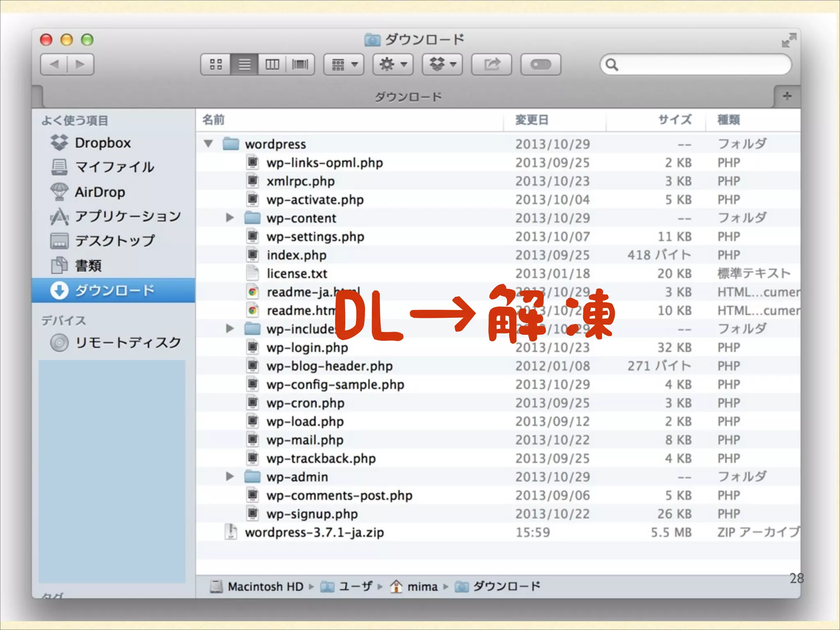Image resolution: width=840 pixels, height=630 pixels.
Task: Collapse the wordpress folder
Action: [208, 144]
